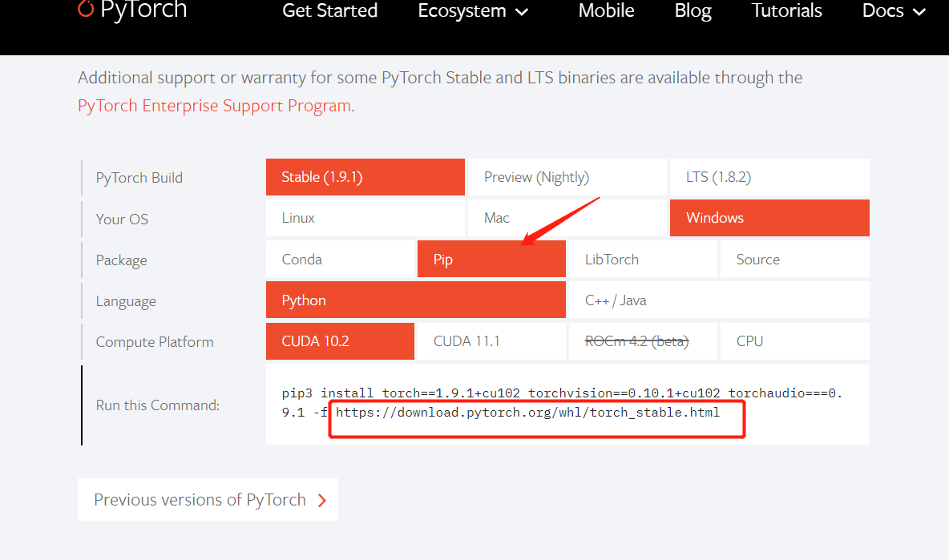Choose Mac as operating system

click(566, 218)
